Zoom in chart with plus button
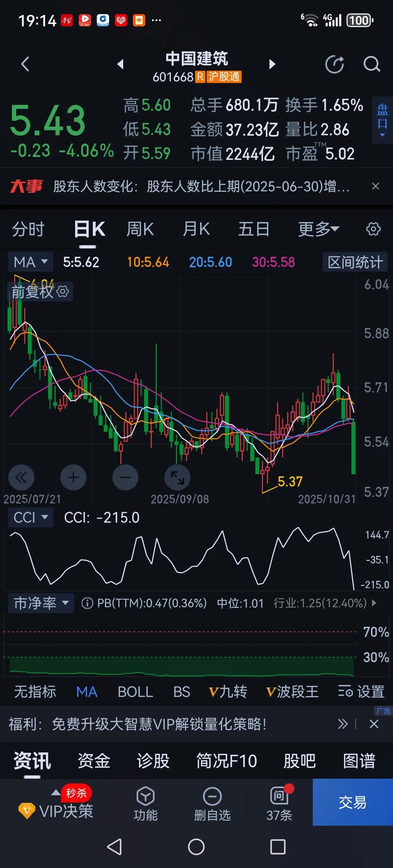393x868 pixels. point(73,477)
